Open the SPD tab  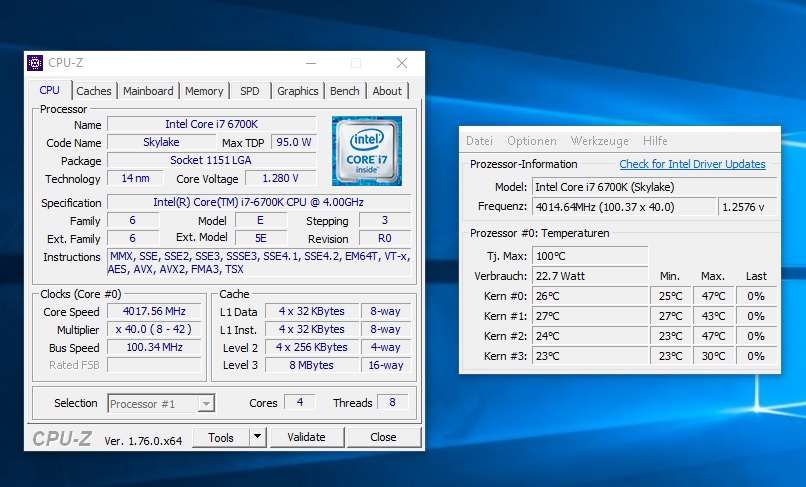tap(250, 91)
